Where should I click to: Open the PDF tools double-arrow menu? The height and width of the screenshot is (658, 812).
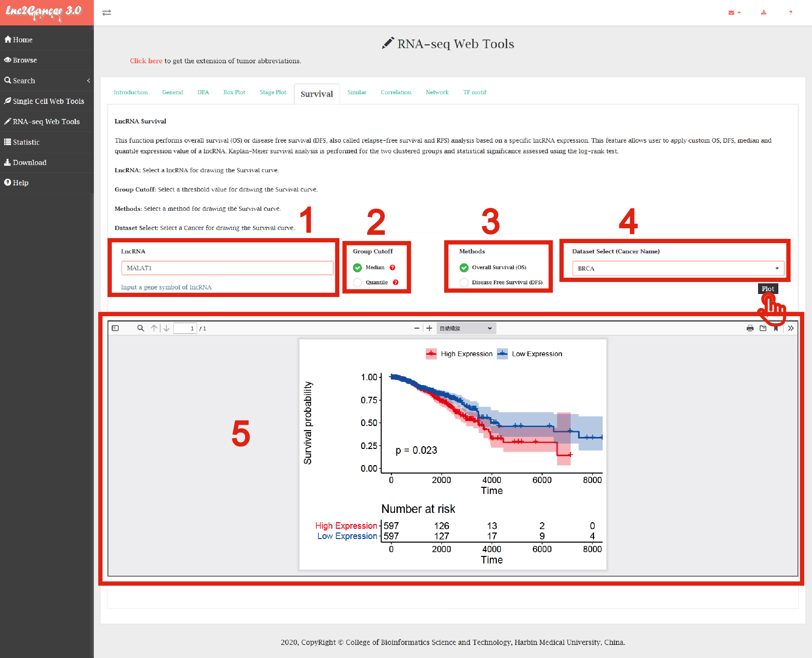click(x=790, y=328)
